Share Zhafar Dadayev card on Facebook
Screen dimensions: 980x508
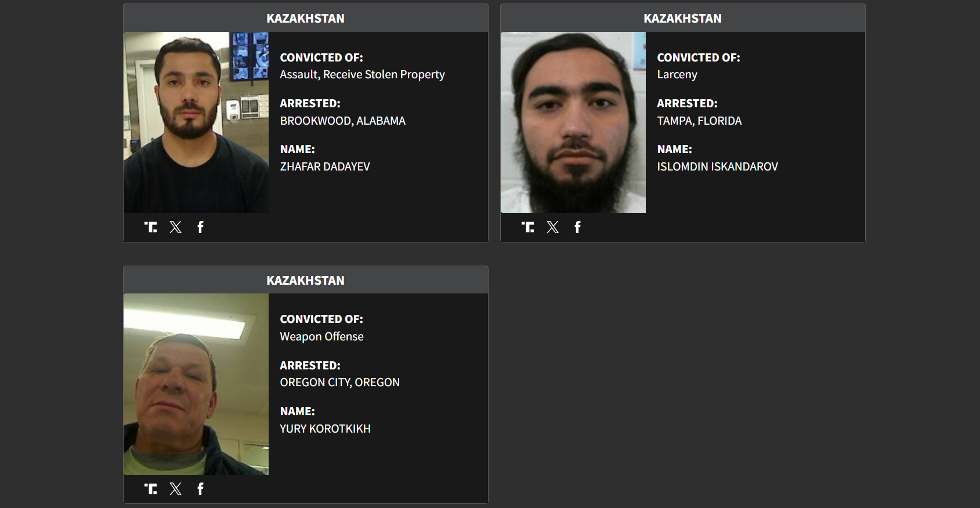tap(200, 227)
